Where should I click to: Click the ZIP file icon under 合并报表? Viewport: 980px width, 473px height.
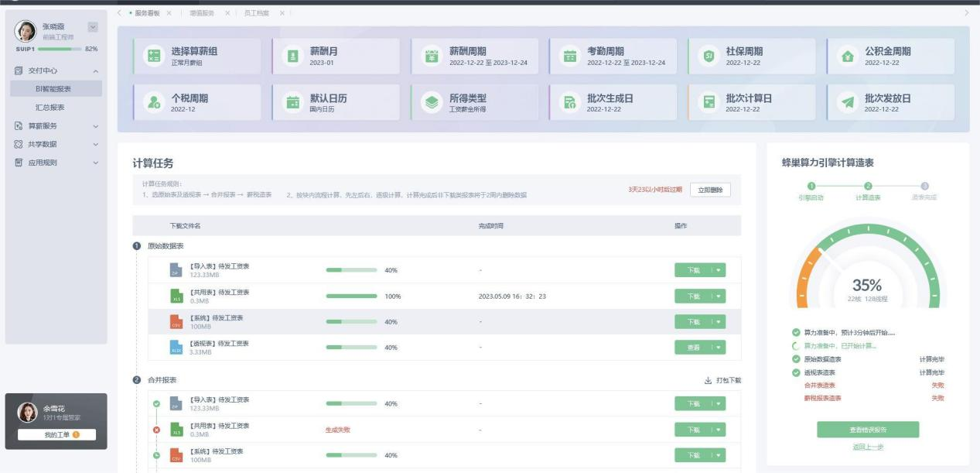(x=176, y=403)
